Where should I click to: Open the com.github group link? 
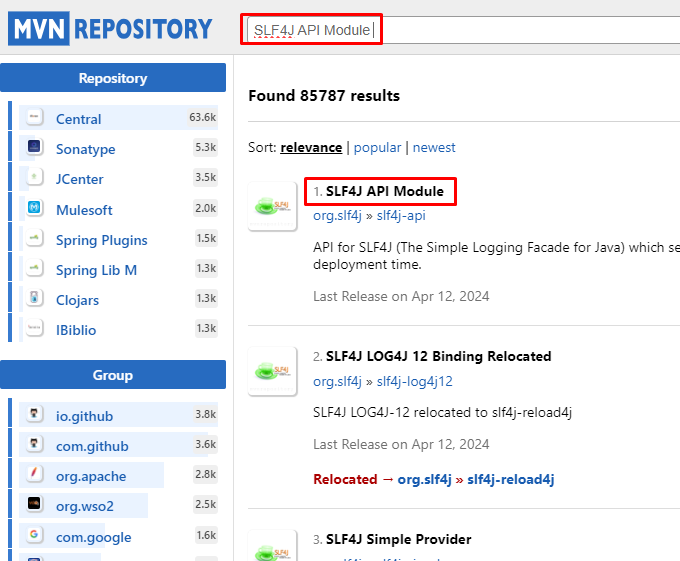pyautogui.click(x=92, y=446)
